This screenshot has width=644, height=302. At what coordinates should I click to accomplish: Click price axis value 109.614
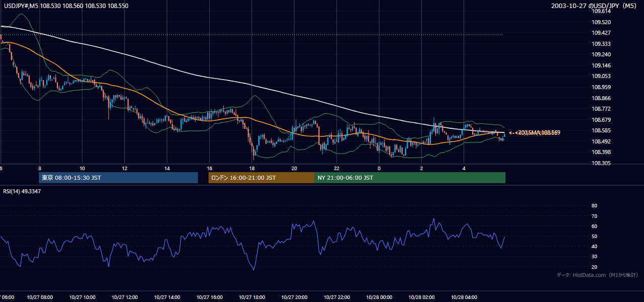point(601,11)
